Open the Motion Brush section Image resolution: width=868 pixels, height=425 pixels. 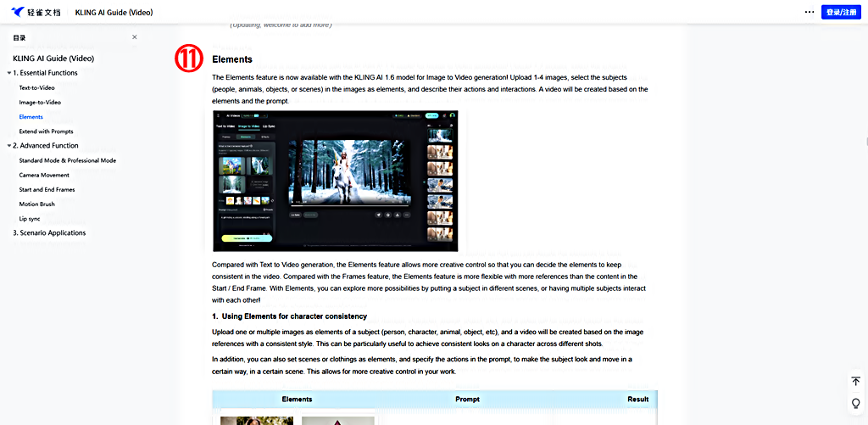click(37, 204)
